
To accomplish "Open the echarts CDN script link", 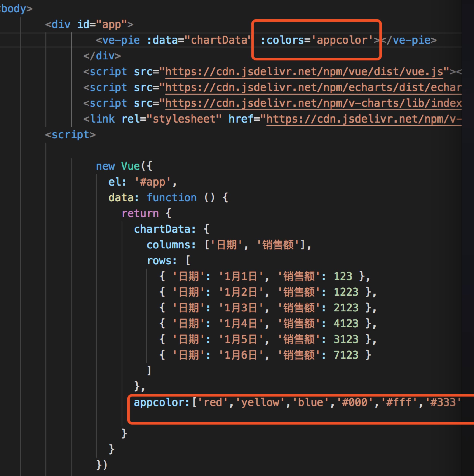I will click(x=314, y=88).
